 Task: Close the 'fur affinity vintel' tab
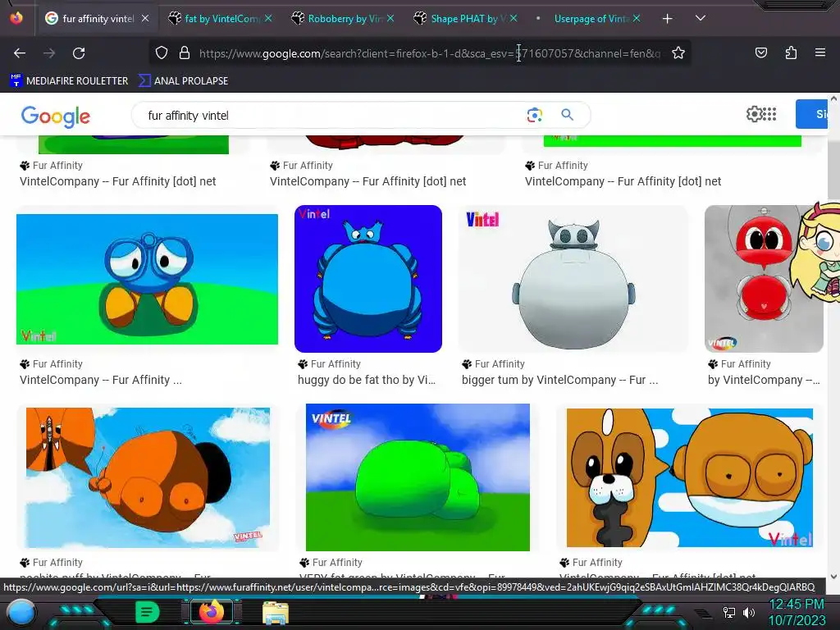pos(145,19)
